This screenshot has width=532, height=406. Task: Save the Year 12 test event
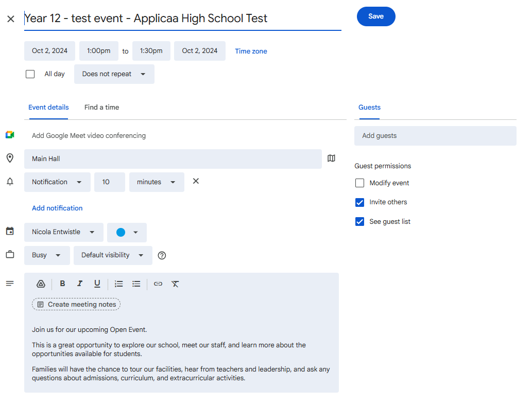376,16
